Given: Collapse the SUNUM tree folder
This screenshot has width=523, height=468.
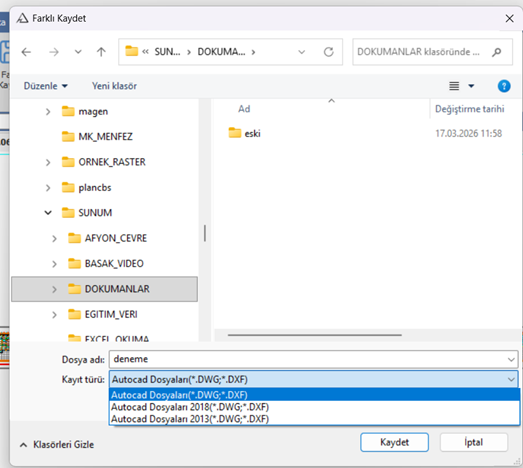Looking at the screenshot, I should point(48,213).
